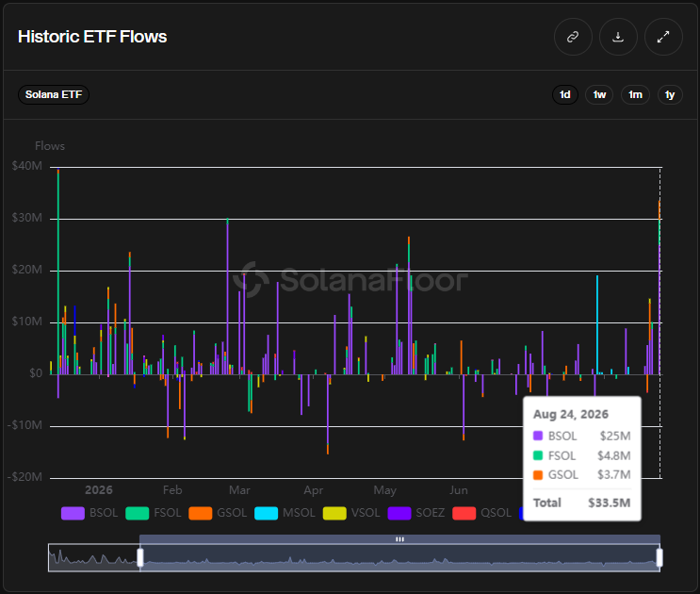Toggle the SOEZ series in the legend
The height and width of the screenshot is (594, 700).
(x=416, y=513)
